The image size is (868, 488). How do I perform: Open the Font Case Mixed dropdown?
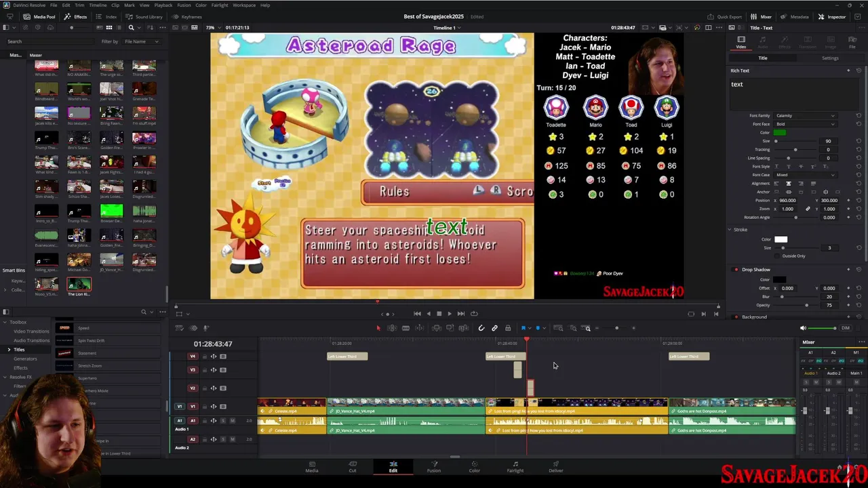pyautogui.click(x=806, y=175)
